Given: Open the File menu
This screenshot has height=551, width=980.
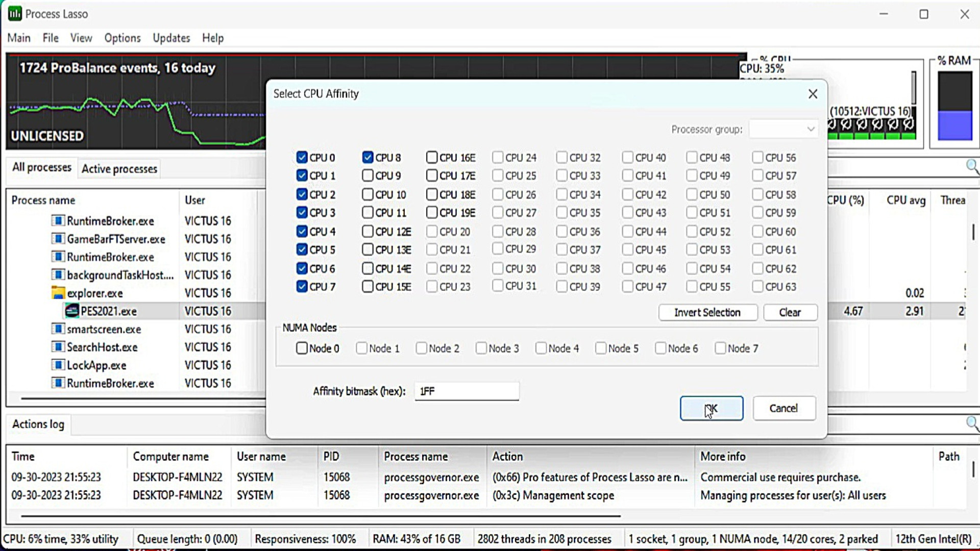Looking at the screenshot, I should pyautogui.click(x=51, y=38).
